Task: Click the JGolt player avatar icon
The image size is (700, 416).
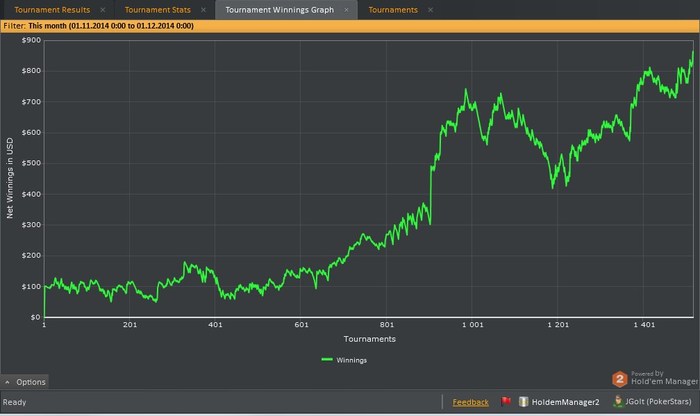Action: pyautogui.click(x=618, y=401)
